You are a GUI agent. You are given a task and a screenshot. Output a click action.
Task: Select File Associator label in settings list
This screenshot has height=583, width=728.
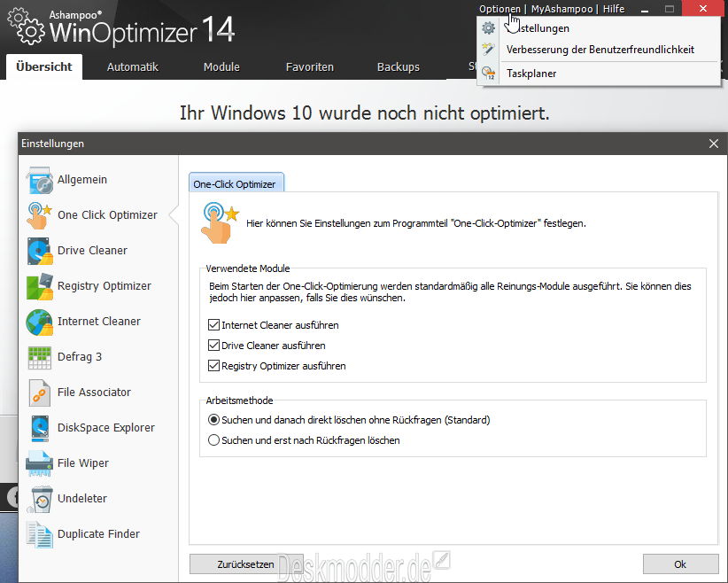(94, 393)
